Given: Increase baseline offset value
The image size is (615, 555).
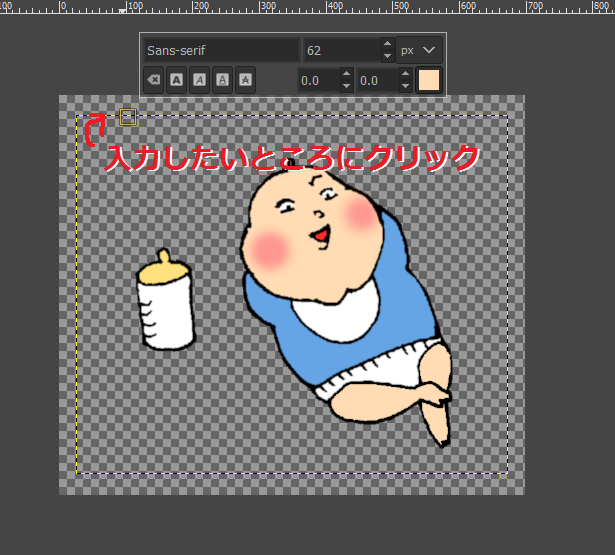Looking at the screenshot, I should [x=346, y=74].
